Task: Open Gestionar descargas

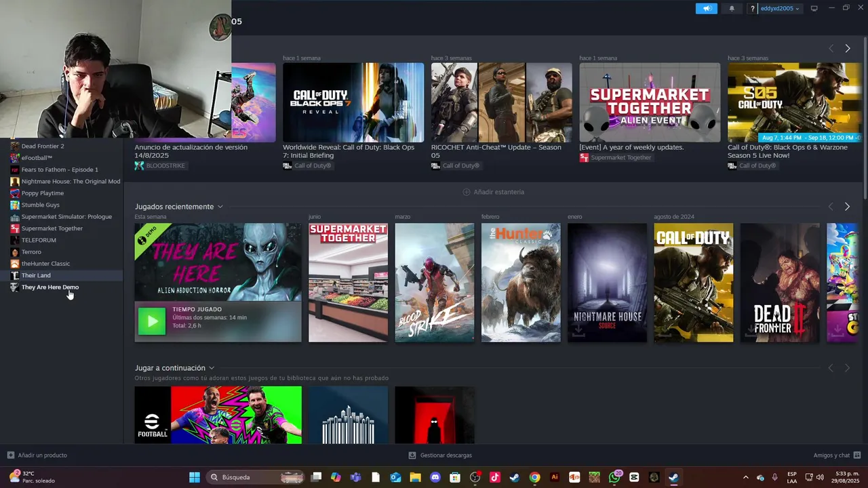Action: coord(440,455)
